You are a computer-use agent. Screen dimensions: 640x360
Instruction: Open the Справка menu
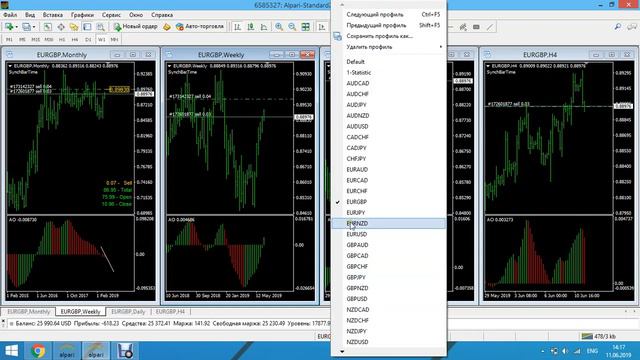(162, 15)
